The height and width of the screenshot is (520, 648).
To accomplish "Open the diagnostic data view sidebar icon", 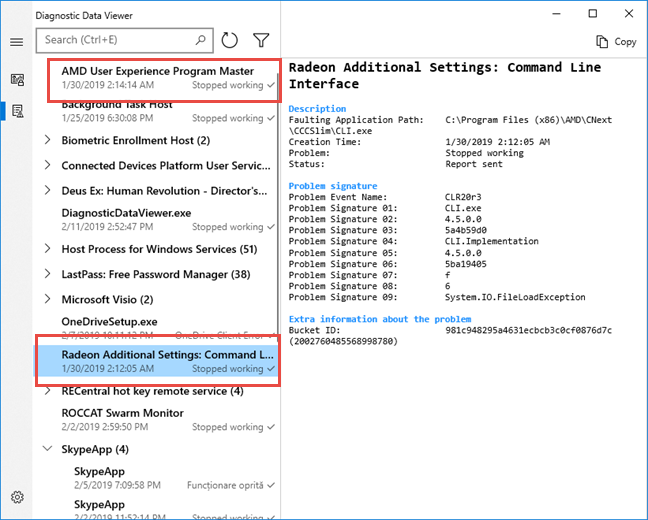I will (17, 79).
